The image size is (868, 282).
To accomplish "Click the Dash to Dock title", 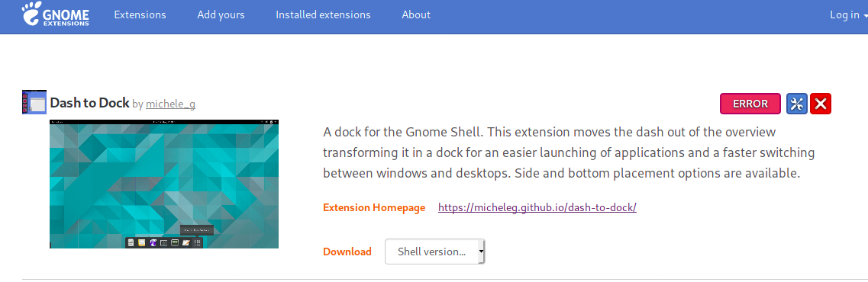I will click(x=89, y=102).
